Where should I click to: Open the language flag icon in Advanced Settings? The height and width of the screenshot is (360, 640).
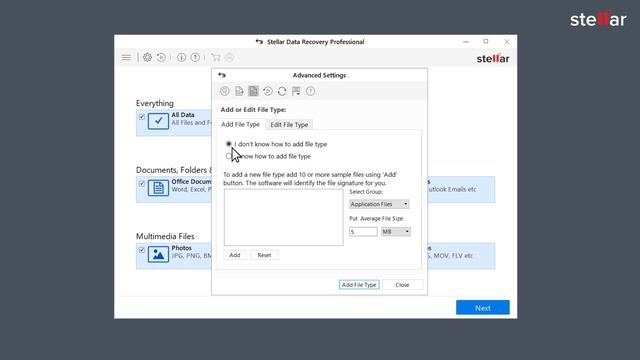pyautogui.click(x=296, y=91)
